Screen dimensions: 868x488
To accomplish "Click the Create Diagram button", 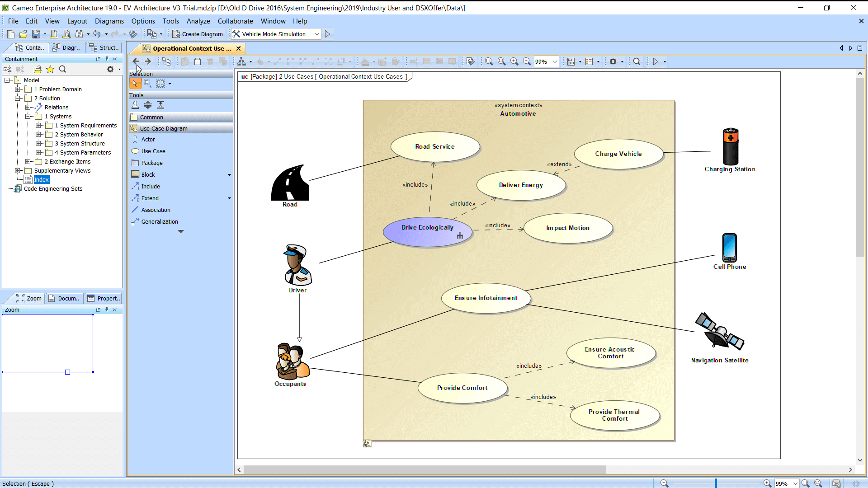I will (x=198, y=34).
